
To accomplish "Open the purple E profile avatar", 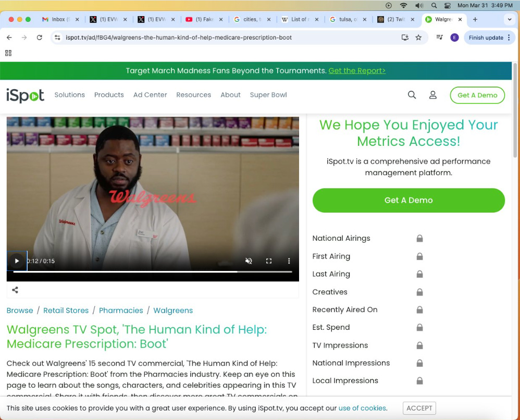I will pyautogui.click(x=454, y=38).
